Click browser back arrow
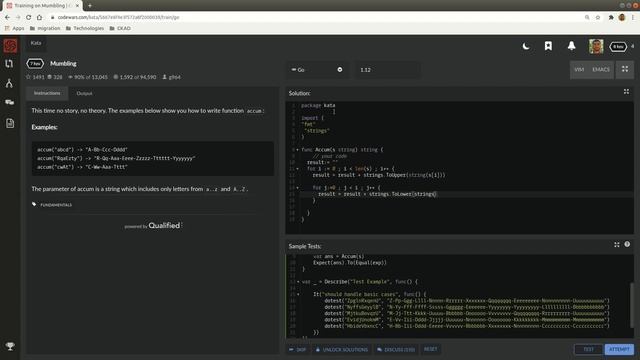 [7, 17]
